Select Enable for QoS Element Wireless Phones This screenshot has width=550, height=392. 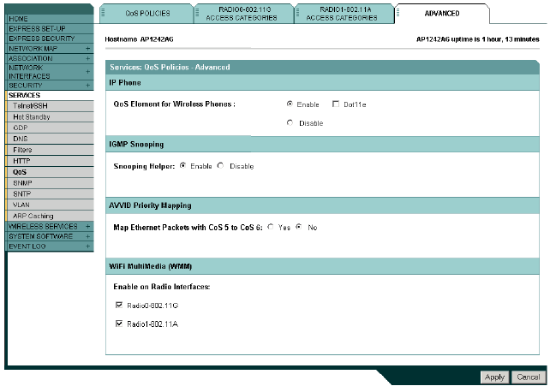[x=290, y=104]
